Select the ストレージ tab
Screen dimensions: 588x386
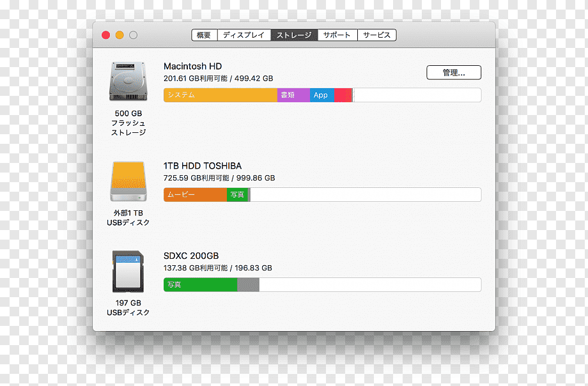294,35
